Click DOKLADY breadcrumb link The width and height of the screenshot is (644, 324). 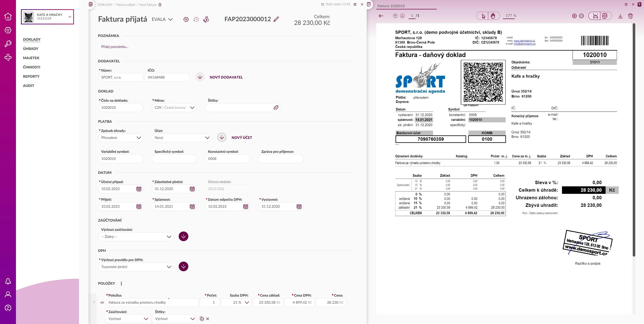105,5
